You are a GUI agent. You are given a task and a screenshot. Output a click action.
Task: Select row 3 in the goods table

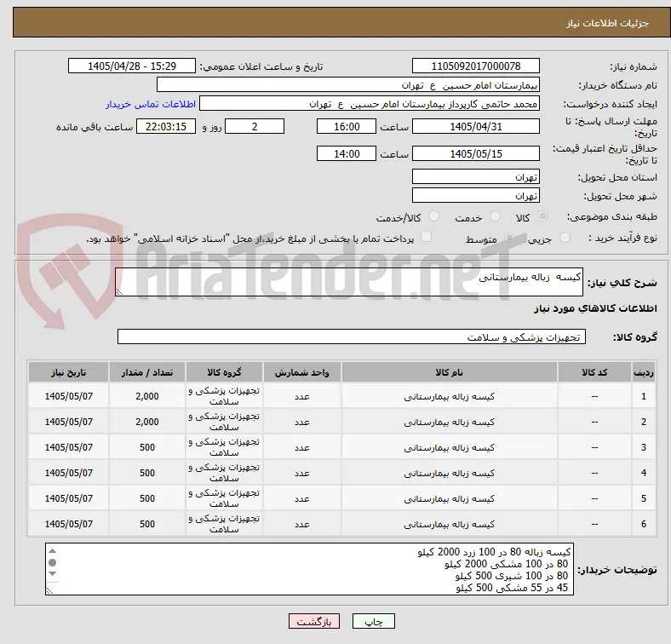341,447
